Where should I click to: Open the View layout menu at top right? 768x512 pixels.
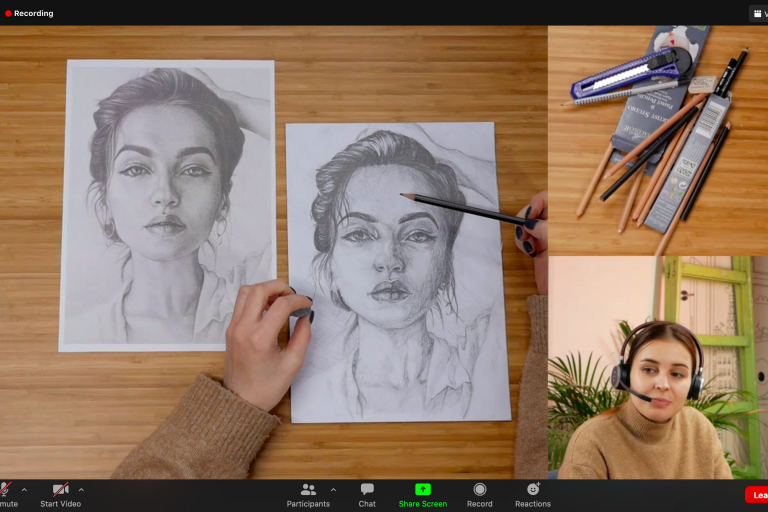pyautogui.click(x=758, y=13)
